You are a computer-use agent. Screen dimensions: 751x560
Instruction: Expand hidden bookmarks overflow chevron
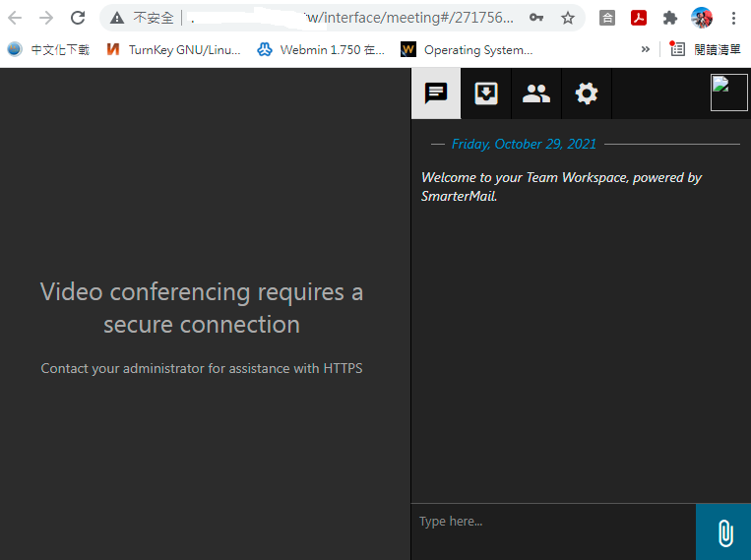pos(646,49)
